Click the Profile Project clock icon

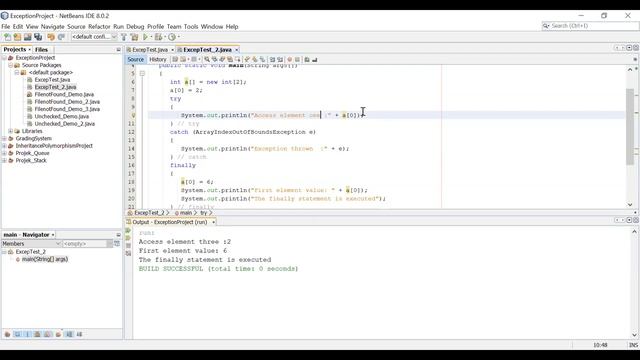172,37
